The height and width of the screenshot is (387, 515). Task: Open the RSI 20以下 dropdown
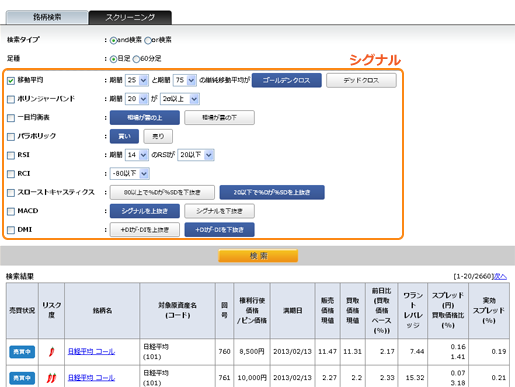coord(196,155)
